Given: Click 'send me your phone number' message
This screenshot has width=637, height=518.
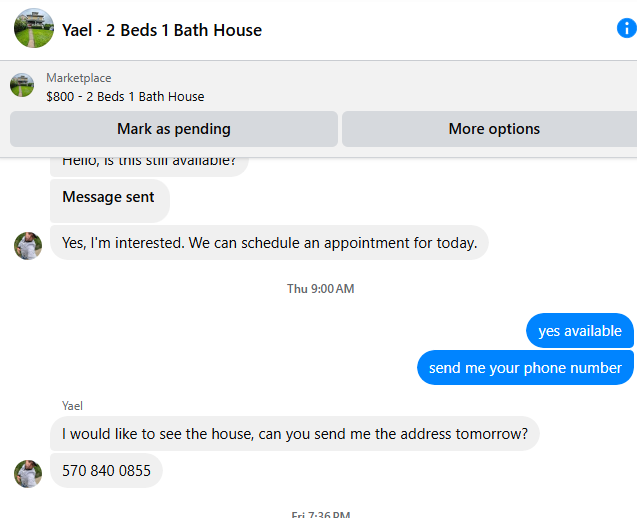Looking at the screenshot, I should pyautogui.click(x=525, y=368).
